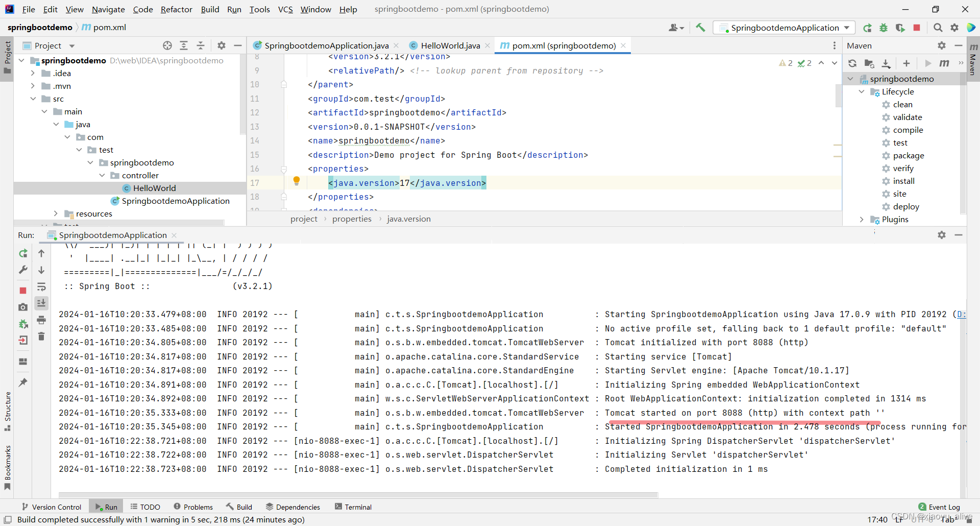Toggle scroll to end in Run console
980x526 pixels.
(x=41, y=303)
